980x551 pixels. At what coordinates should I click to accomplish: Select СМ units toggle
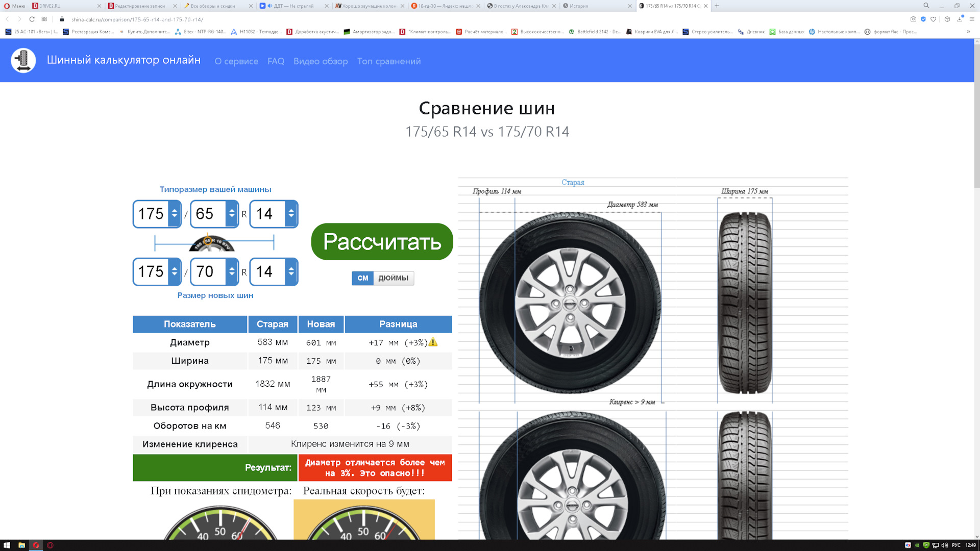(x=362, y=278)
